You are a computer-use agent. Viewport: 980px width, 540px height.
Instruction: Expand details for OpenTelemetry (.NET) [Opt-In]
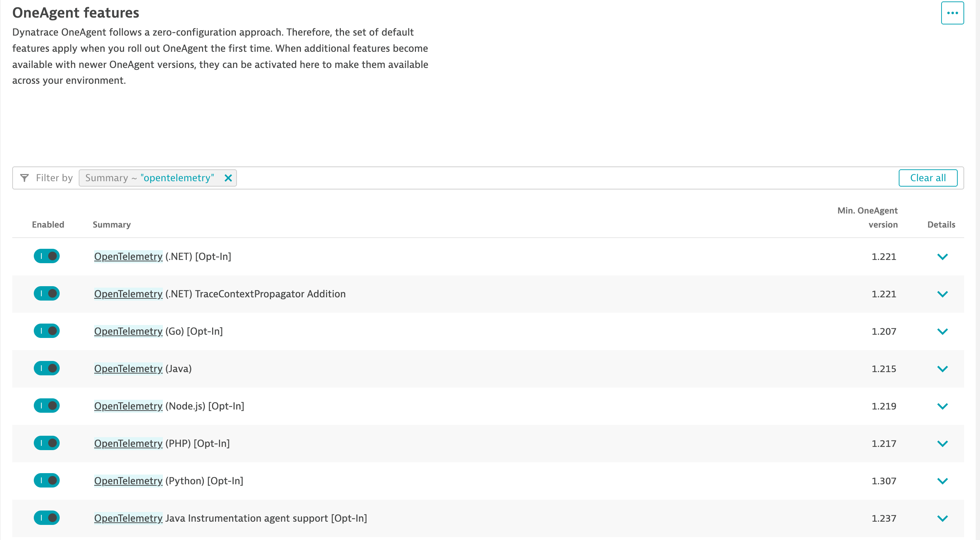click(942, 256)
